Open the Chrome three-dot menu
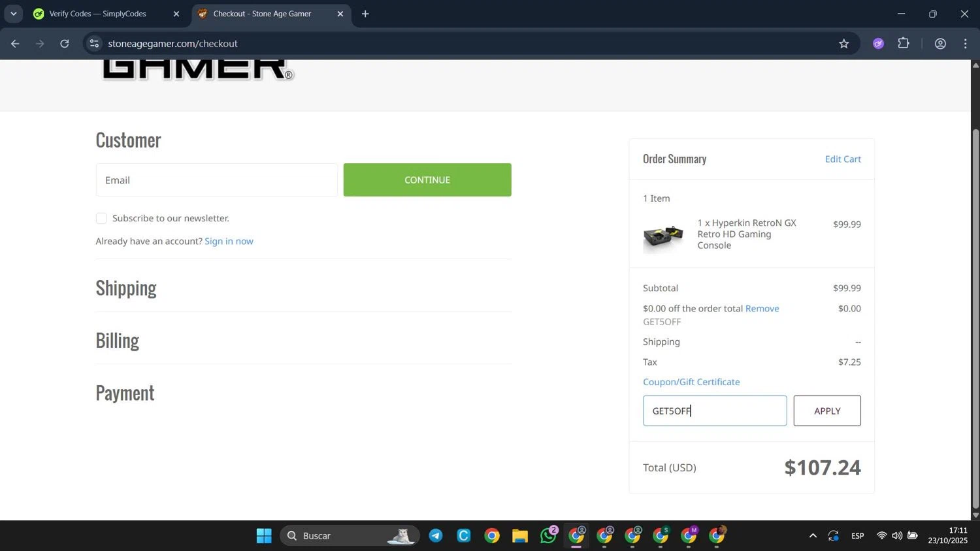Screen dimensions: 980x551 (965, 44)
